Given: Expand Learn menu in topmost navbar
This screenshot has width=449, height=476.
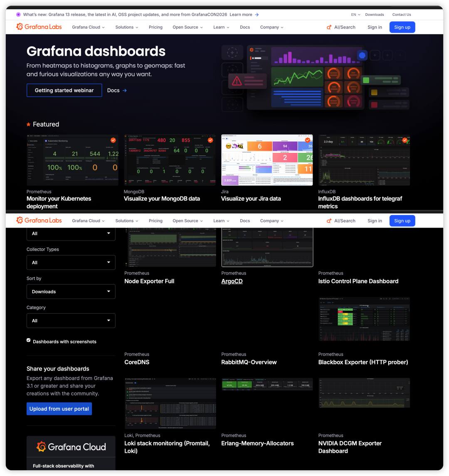Looking at the screenshot, I should [221, 27].
